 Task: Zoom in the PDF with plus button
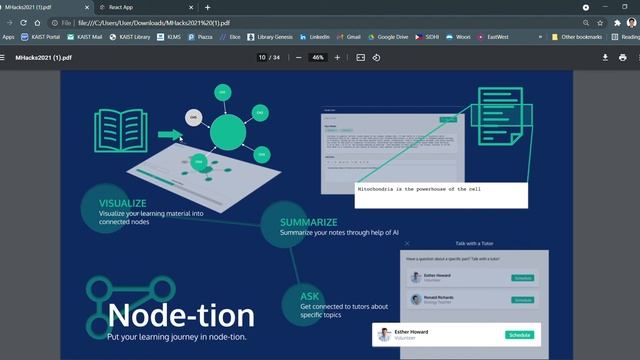tap(337, 58)
